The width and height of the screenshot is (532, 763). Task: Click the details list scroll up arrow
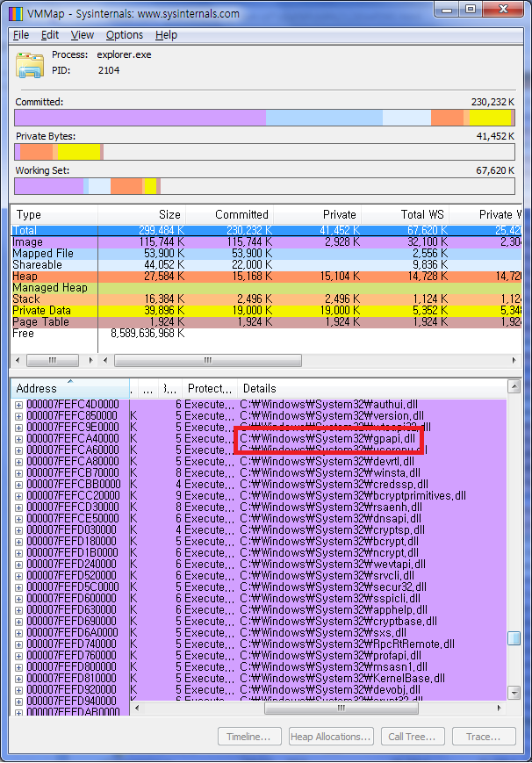514,386
